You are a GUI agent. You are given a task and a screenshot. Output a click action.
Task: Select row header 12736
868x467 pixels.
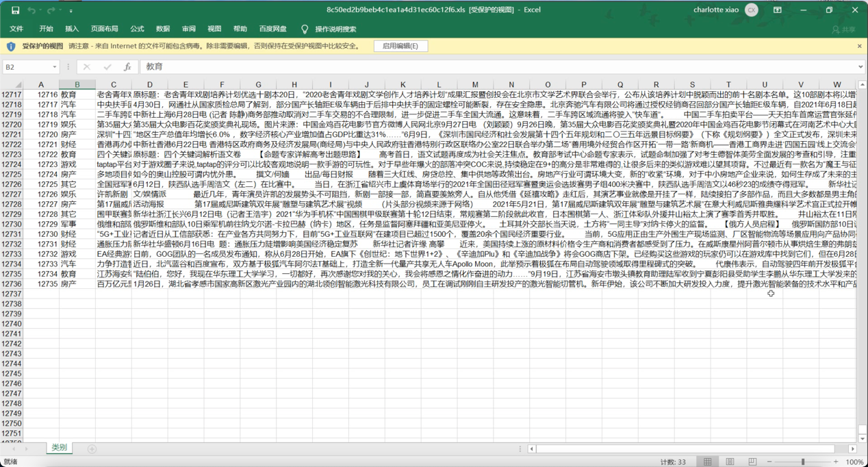[12, 283]
